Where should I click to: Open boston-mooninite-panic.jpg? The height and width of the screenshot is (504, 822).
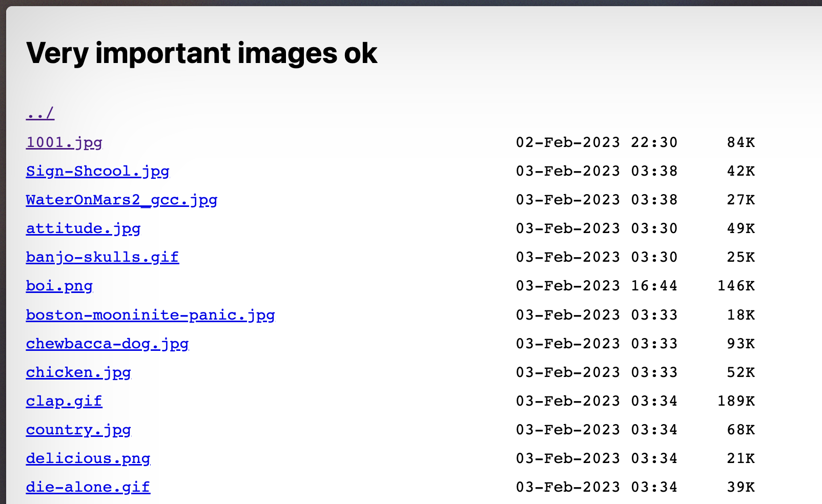[x=150, y=314]
